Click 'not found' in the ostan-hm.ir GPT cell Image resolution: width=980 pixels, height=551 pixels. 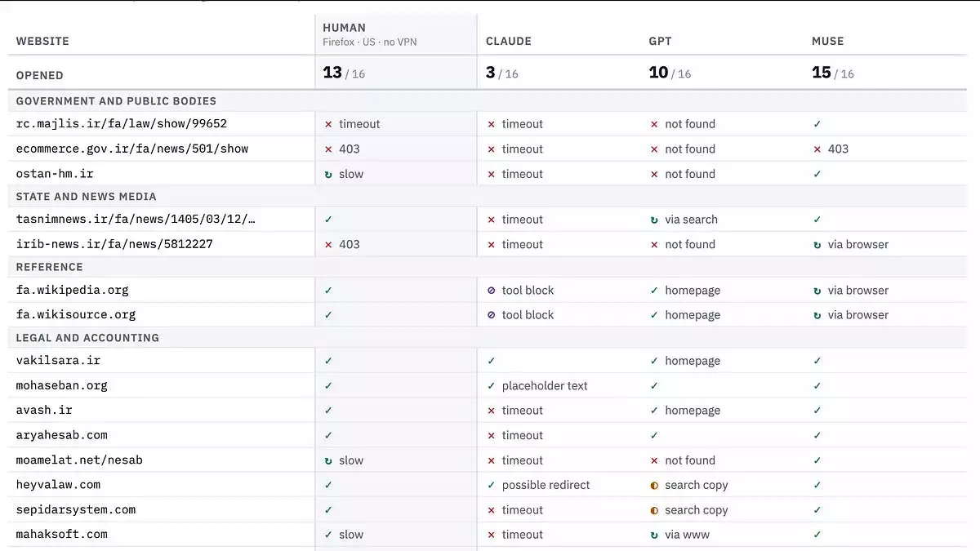[690, 174]
